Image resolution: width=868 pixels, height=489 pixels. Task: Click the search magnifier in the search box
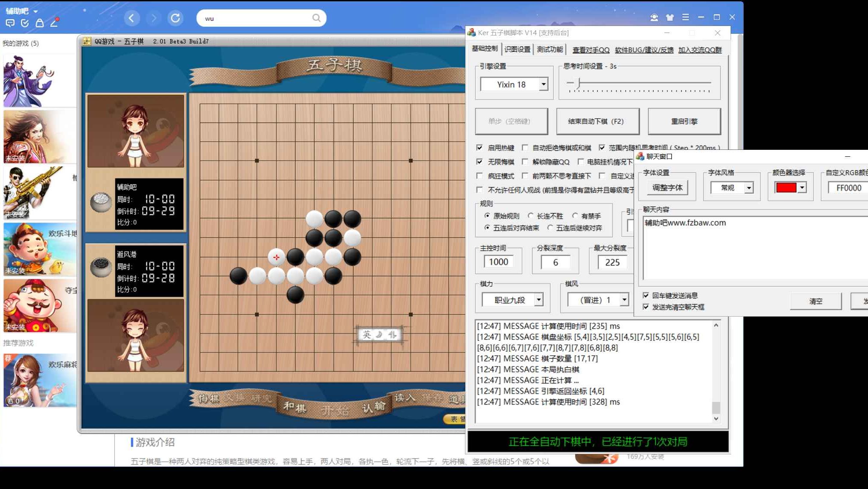(316, 18)
